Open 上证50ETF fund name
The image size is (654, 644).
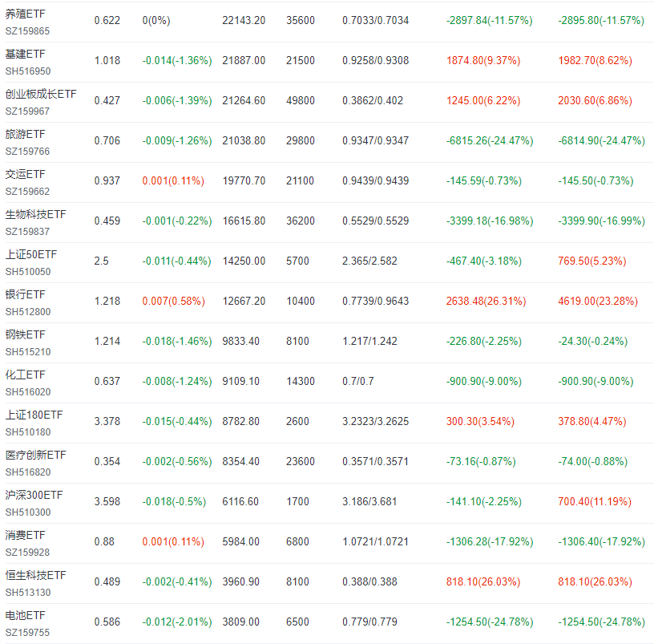pyautogui.click(x=31, y=254)
